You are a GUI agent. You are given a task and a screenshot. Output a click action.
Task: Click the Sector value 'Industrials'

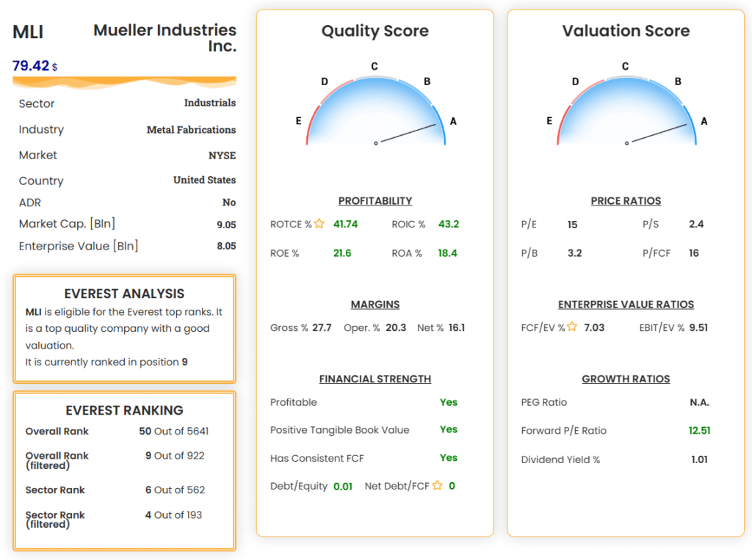pos(210,103)
